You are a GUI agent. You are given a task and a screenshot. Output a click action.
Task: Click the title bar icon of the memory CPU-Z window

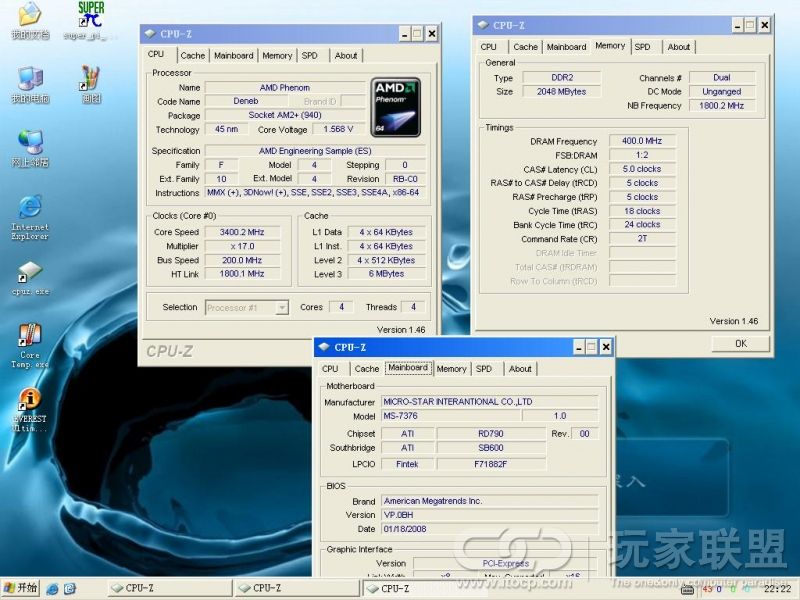click(483, 25)
